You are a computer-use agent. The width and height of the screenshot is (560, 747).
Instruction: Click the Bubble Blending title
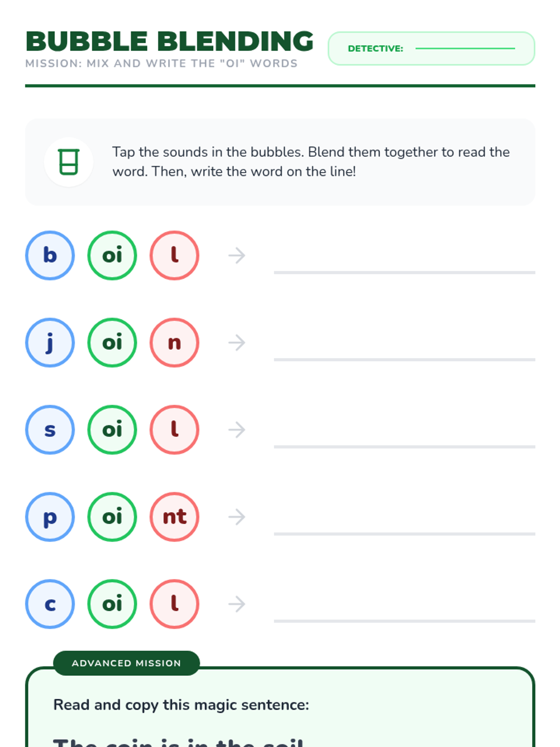click(169, 41)
